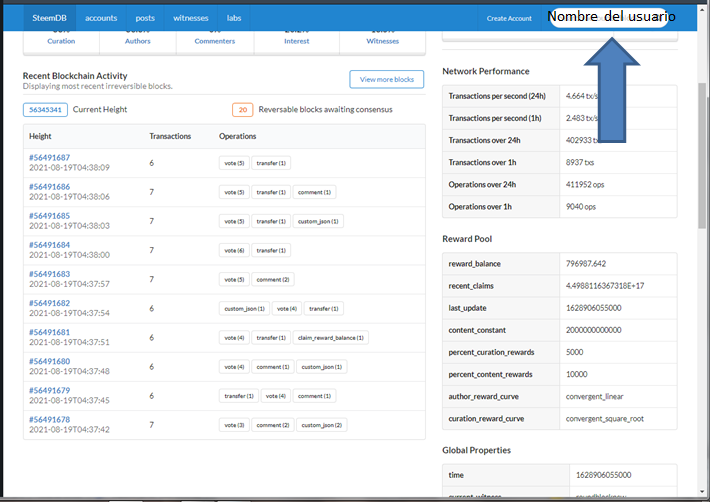
Task: Select the content_constant value 2000000000000
Action: (594, 330)
